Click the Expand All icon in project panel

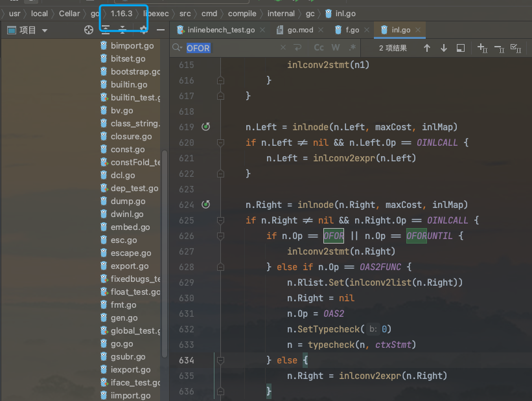click(106, 30)
